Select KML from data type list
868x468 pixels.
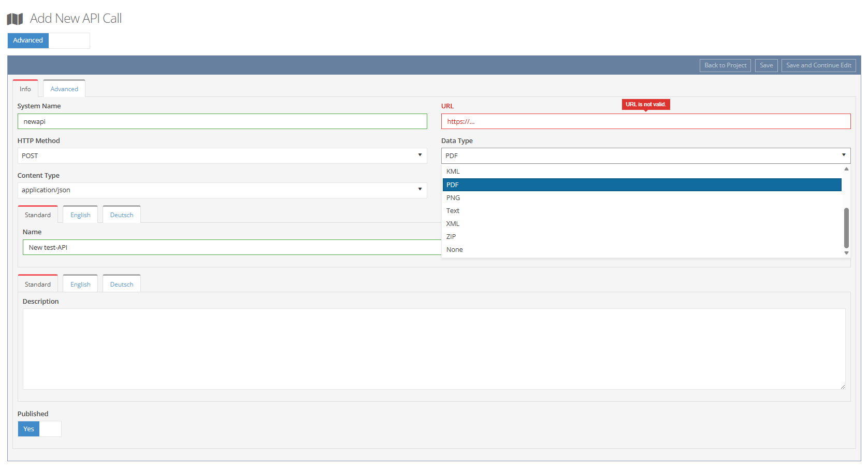point(453,172)
